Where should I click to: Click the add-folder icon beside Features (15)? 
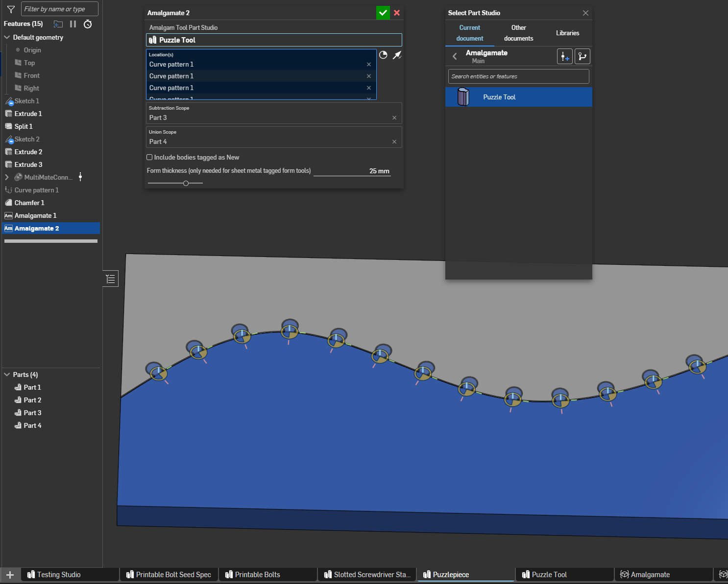(x=58, y=24)
